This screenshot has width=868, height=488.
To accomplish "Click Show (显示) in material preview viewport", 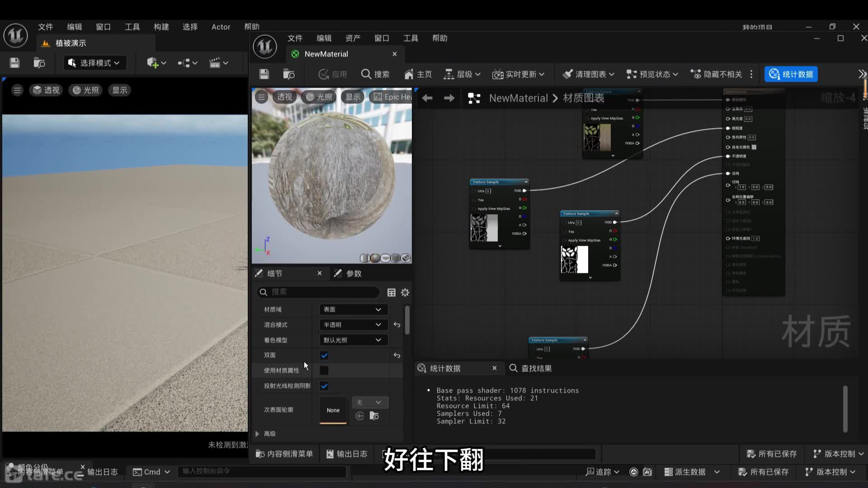I will click(x=353, y=97).
